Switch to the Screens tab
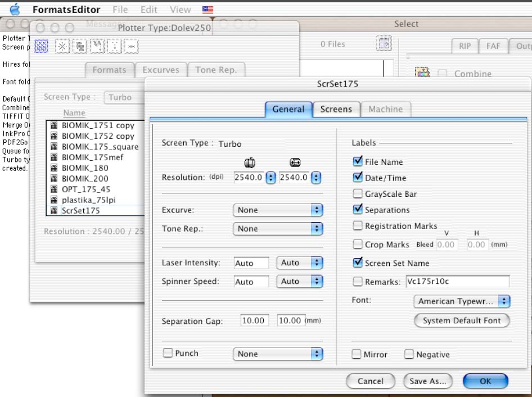This screenshot has width=532, height=397. click(336, 109)
